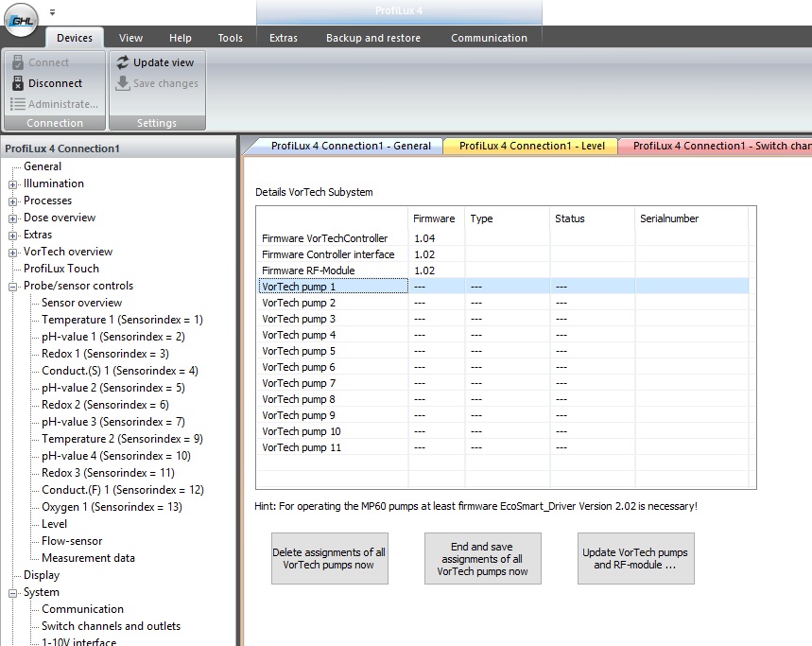Viewport: 812px width, 646px height.
Task: Open Switch channels and outlets
Action: (x=111, y=626)
